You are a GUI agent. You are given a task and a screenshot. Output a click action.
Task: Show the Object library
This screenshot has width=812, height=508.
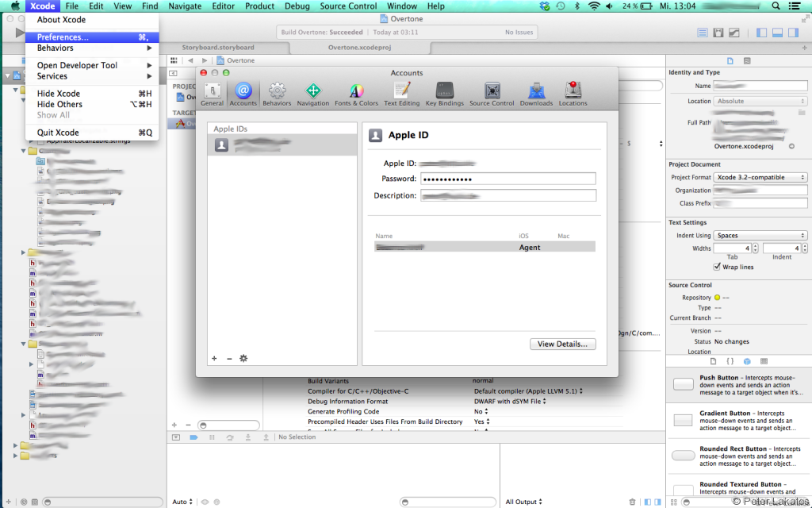coord(747,361)
